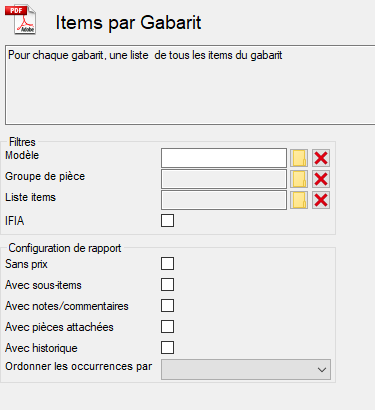Screen dimensions: 375x410
Task: Check Avec pièces attachées option
Action: coord(167,327)
